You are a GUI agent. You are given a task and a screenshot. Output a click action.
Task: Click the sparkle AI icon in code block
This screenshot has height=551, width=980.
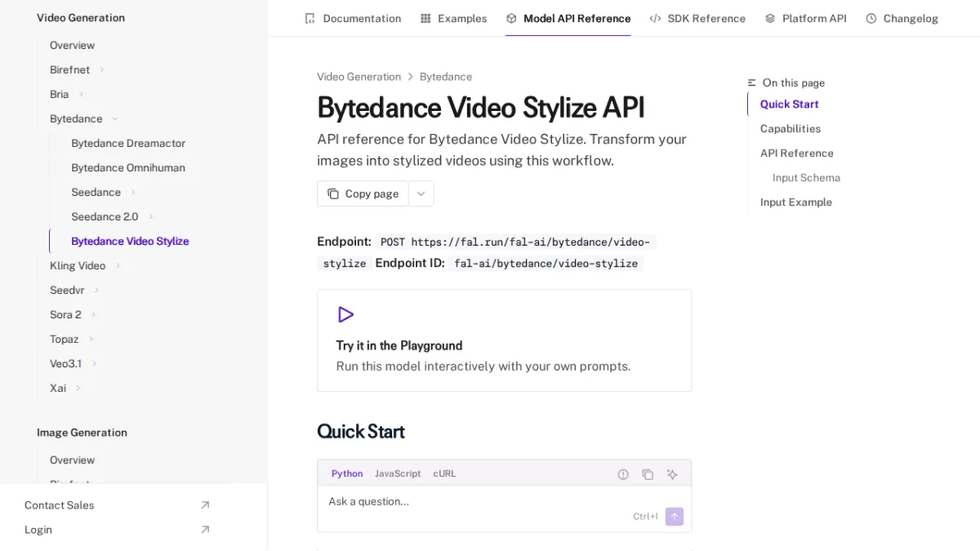click(x=672, y=474)
